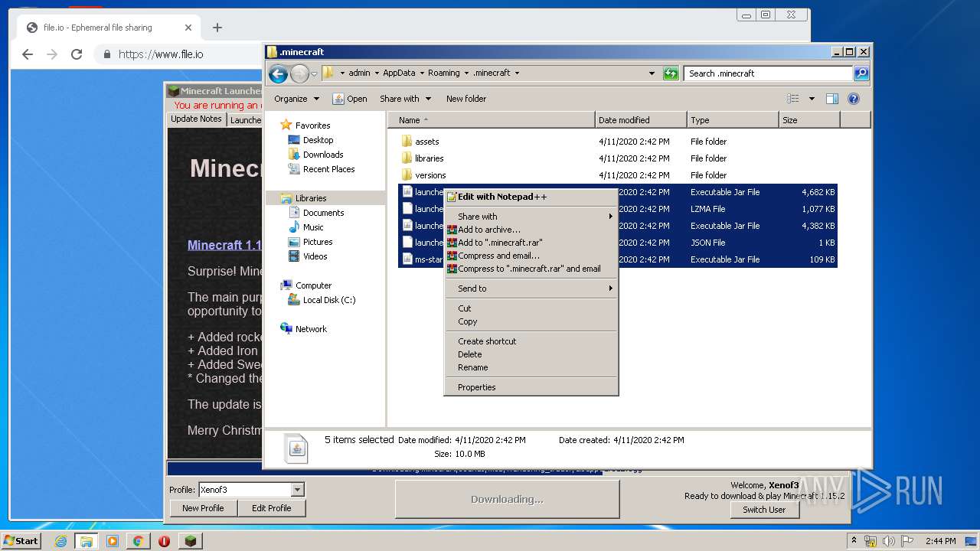This screenshot has height=551, width=980.
Task: Open the Change your view icon
Action: [793, 99]
